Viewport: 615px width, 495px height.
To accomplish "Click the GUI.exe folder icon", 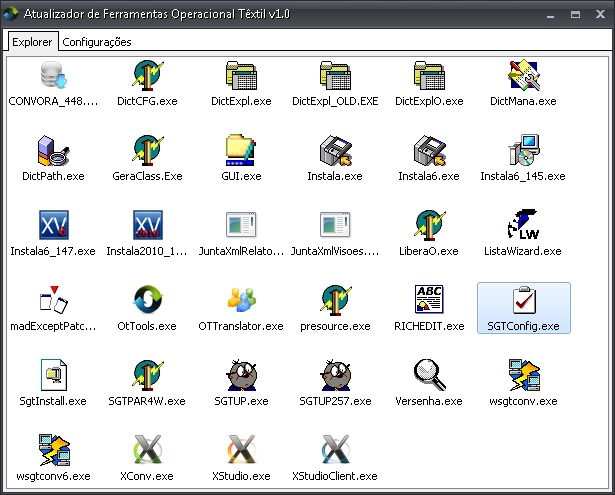I will click(241, 152).
